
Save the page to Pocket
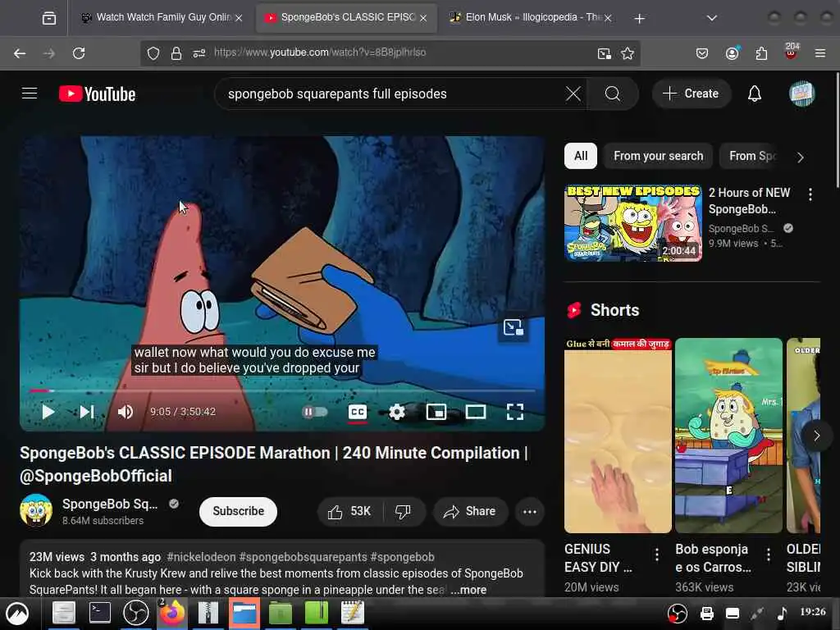click(702, 53)
